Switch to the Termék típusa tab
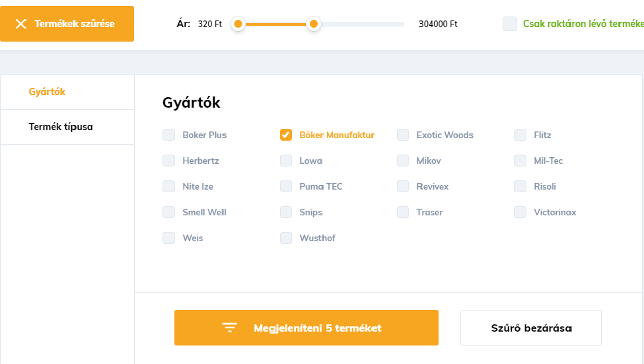The width and height of the screenshot is (644, 364). point(67,127)
